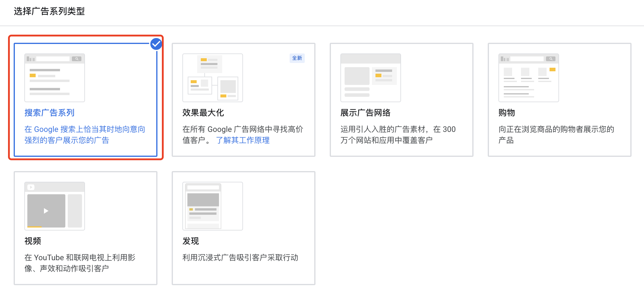Click the 展示广告网络 illustration thumbnail
The width and height of the screenshot is (644, 300).
pos(371,78)
